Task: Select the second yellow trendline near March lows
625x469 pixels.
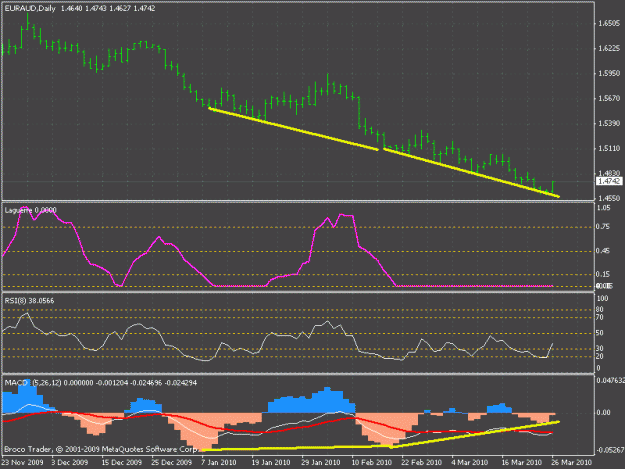Action: tap(471, 173)
